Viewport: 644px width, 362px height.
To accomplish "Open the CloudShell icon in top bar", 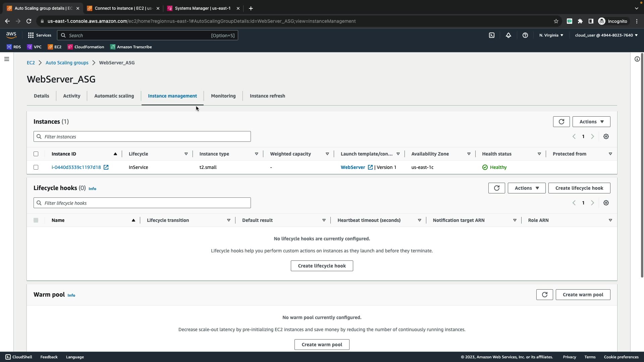I will 492,35.
